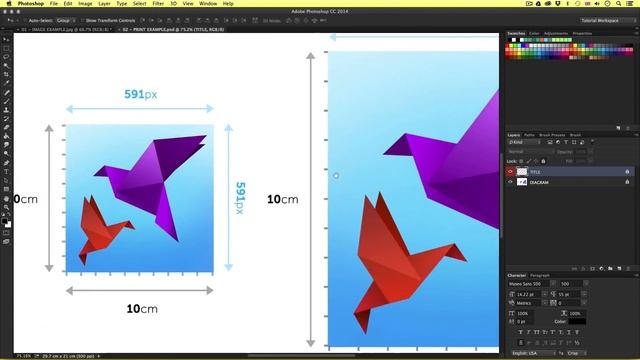The width and height of the screenshot is (640, 360).
Task: Filter layers by type layers icon
Action: pos(566,142)
